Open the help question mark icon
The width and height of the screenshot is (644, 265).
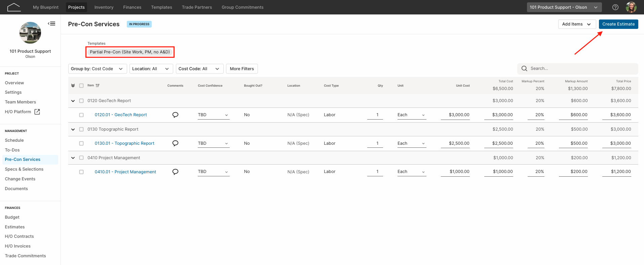point(615,7)
